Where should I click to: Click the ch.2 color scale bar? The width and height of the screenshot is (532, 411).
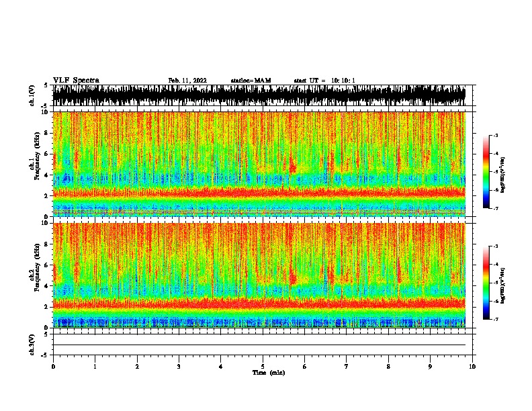click(486, 283)
